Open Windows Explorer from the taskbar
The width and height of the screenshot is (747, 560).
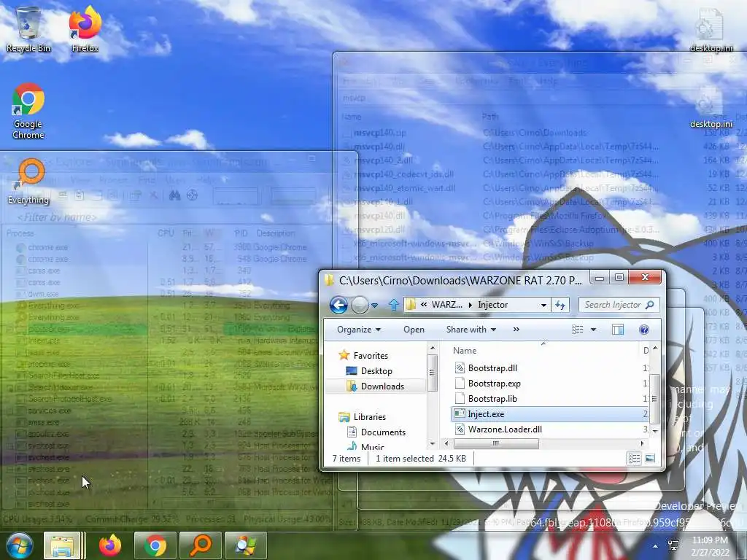point(63,545)
